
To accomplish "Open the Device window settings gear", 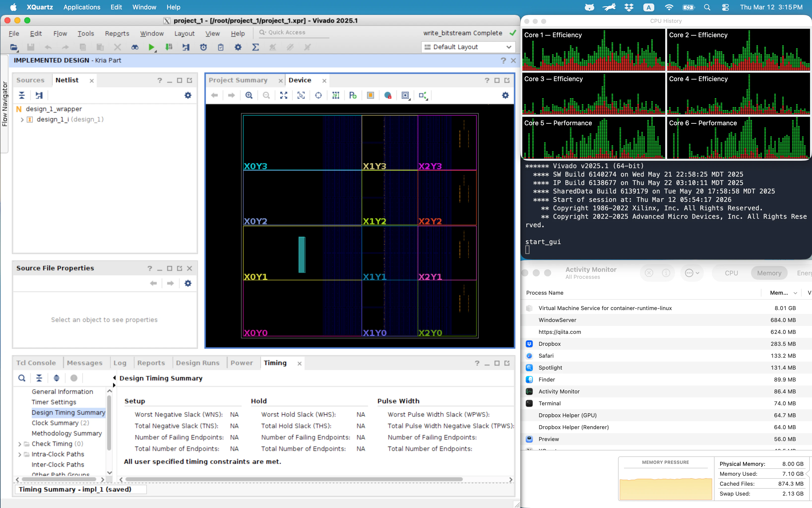I will point(506,95).
